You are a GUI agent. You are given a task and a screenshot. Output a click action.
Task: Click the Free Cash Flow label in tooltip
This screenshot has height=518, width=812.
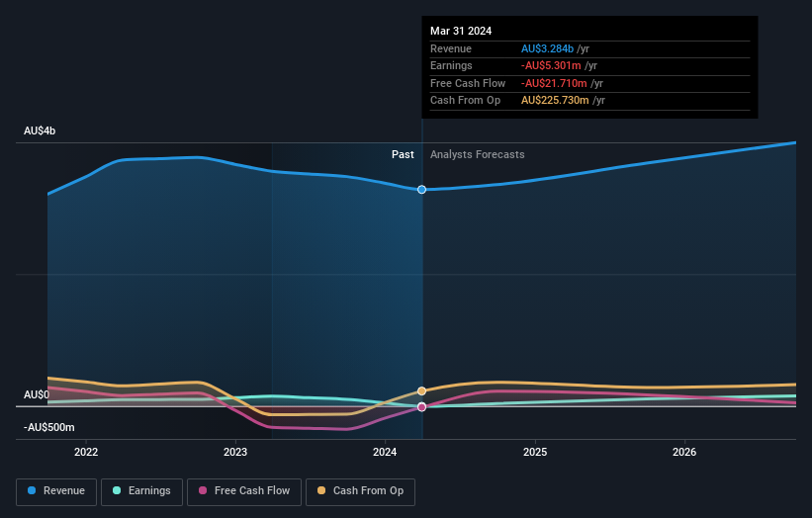click(468, 83)
